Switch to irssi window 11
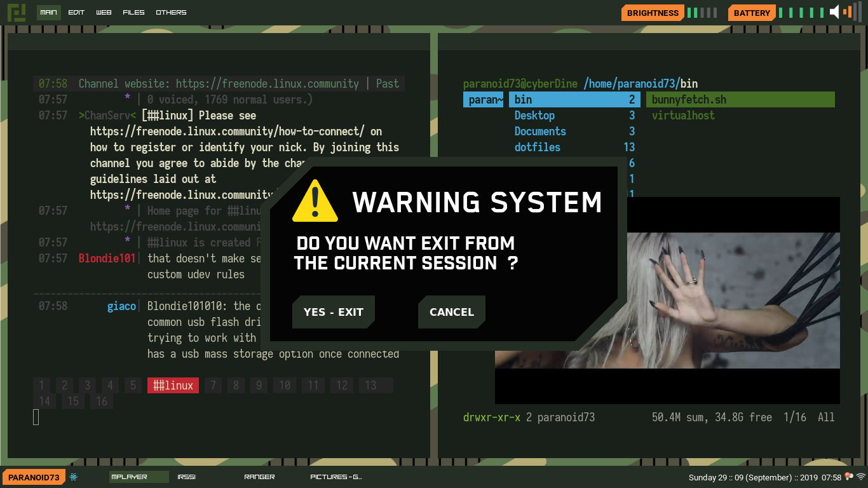868x488 pixels. point(313,385)
